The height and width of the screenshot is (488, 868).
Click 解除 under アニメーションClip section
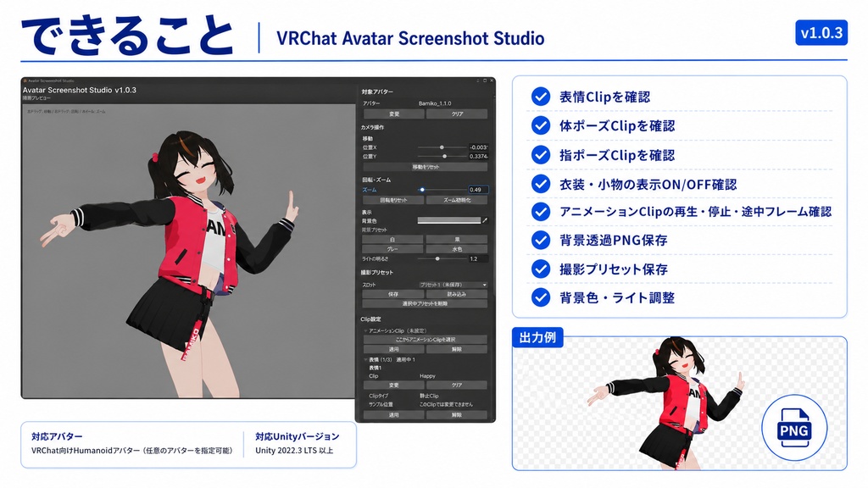(x=457, y=349)
